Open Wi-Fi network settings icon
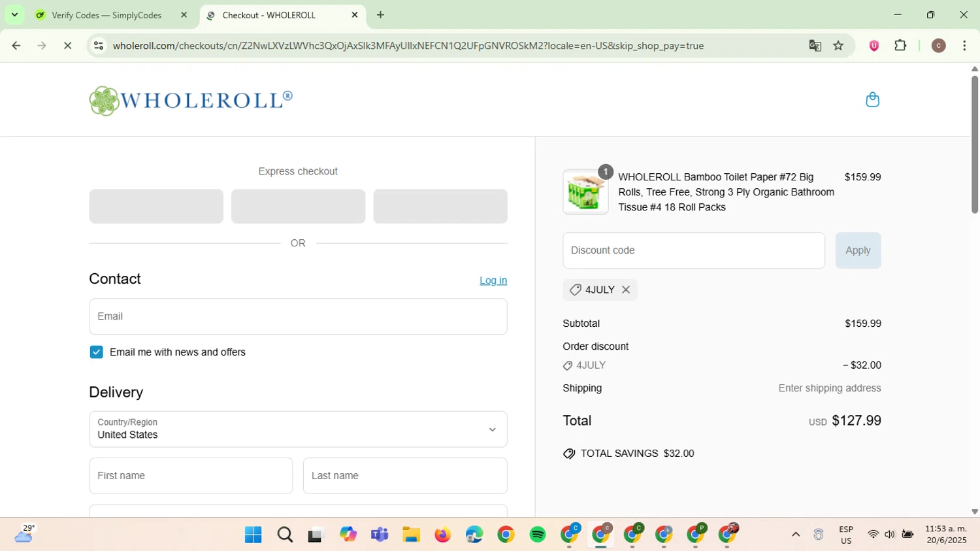The width and height of the screenshot is (980, 551). coord(873,535)
